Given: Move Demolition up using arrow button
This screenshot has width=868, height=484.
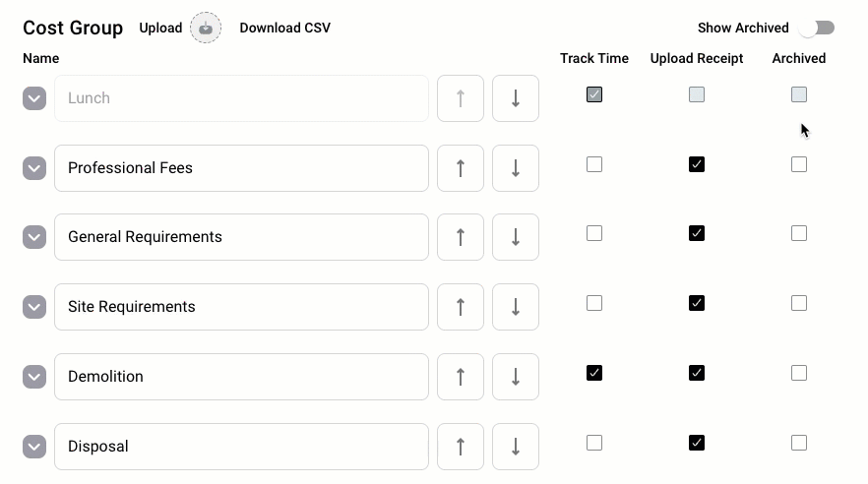Looking at the screenshot, I should point(460,377).
